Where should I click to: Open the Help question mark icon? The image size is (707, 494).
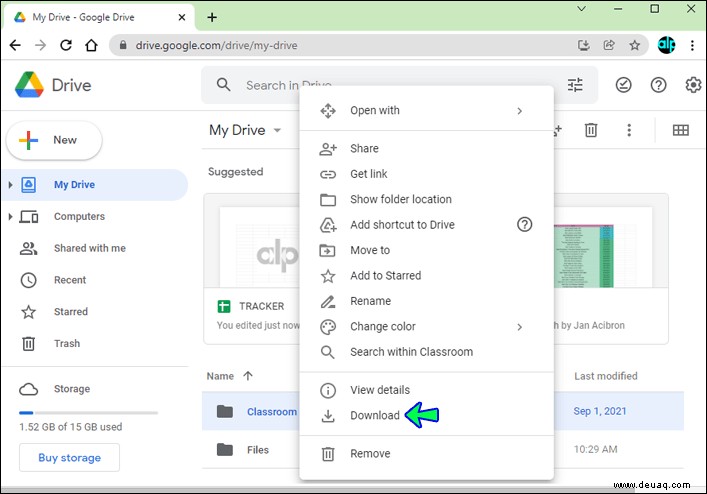[x=658, y=85]
